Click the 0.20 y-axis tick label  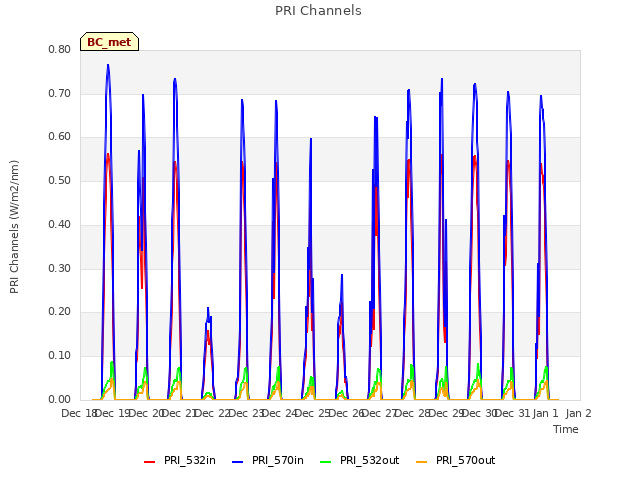(60, 312)
